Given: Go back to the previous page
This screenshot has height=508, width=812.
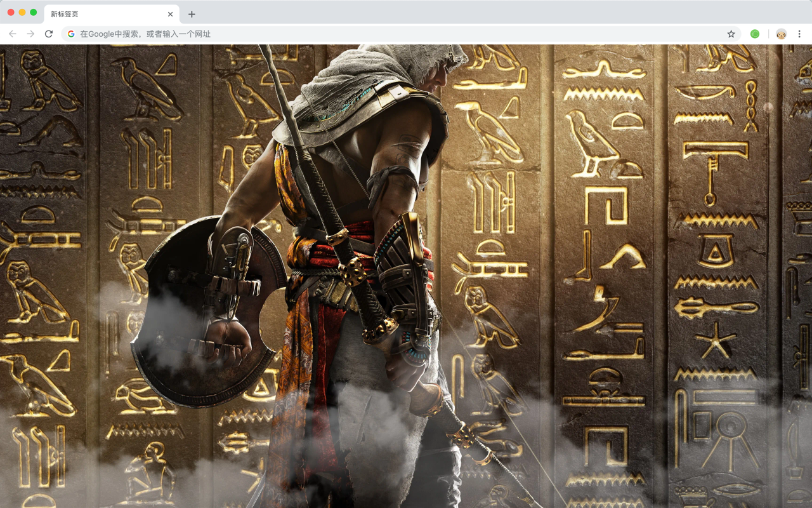Looking at the screenshot, I should click(13, 34).
